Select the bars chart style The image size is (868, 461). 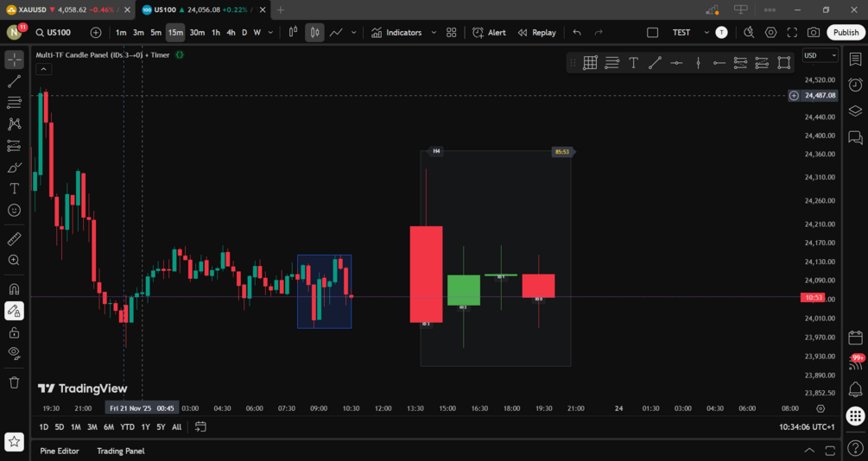pyautogui.click(x=294, y=33)
